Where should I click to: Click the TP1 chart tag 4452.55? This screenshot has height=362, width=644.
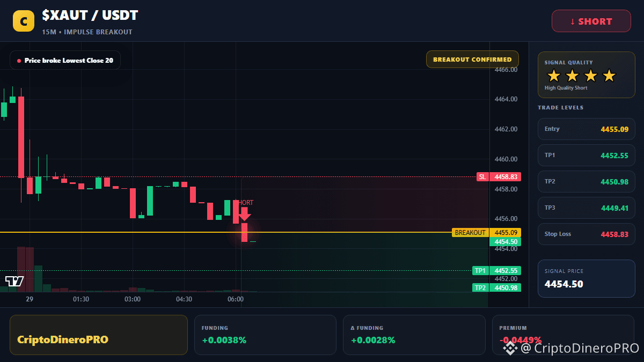coord(496,271)
